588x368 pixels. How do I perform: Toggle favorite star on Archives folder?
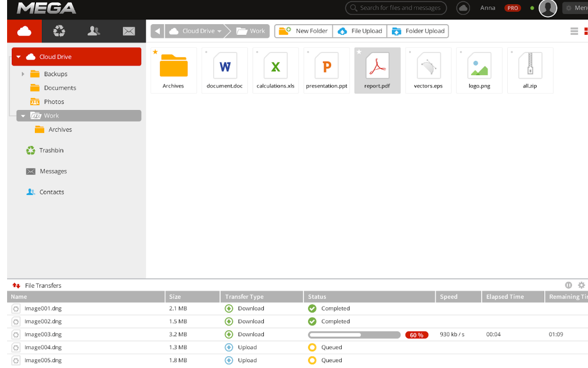(155, 52)
